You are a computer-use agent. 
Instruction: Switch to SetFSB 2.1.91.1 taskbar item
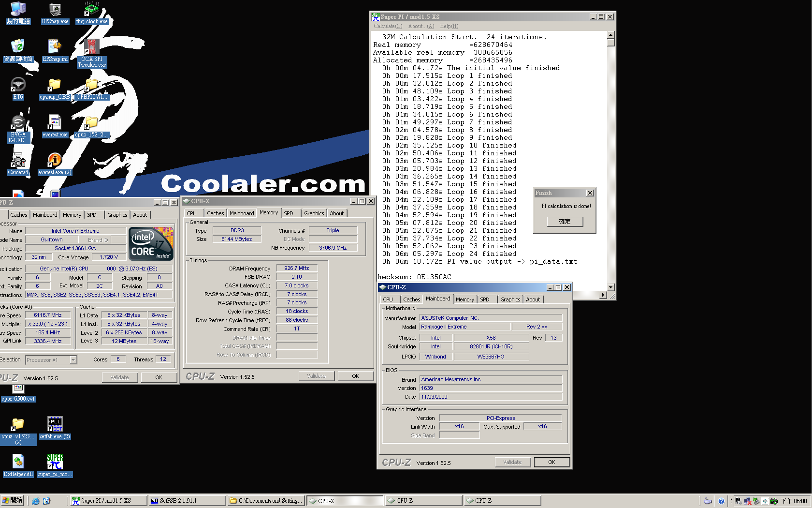pyautogui.click(x=187, y=501)
